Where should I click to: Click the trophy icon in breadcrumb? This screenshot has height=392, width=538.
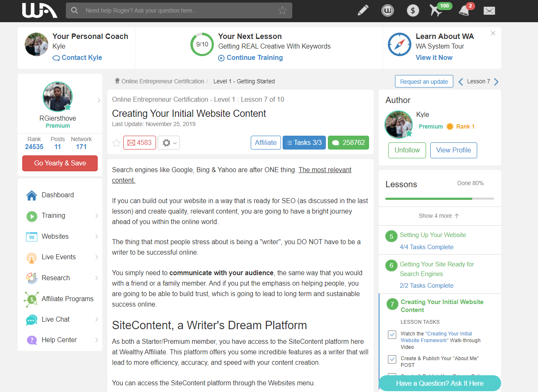[x=117, y=81]
